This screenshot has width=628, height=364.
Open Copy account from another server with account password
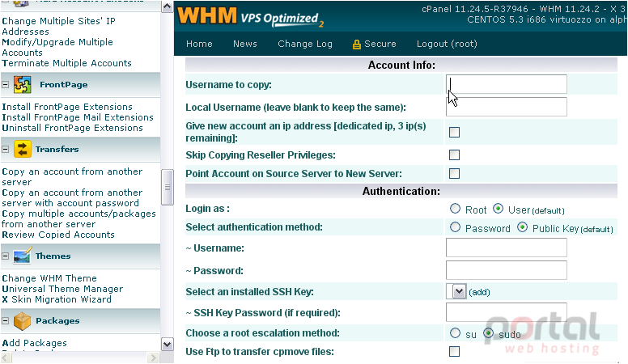[72, 198]
